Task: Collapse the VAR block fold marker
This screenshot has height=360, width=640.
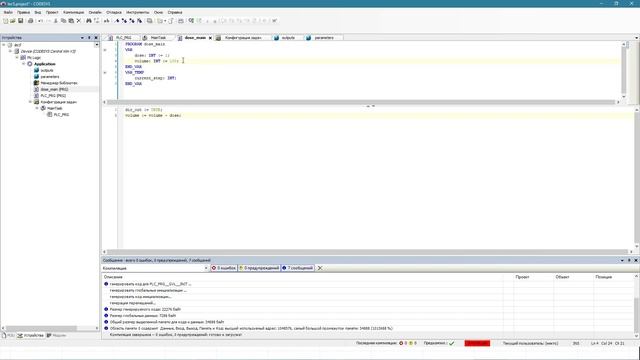Action: (x=105, y=50)
